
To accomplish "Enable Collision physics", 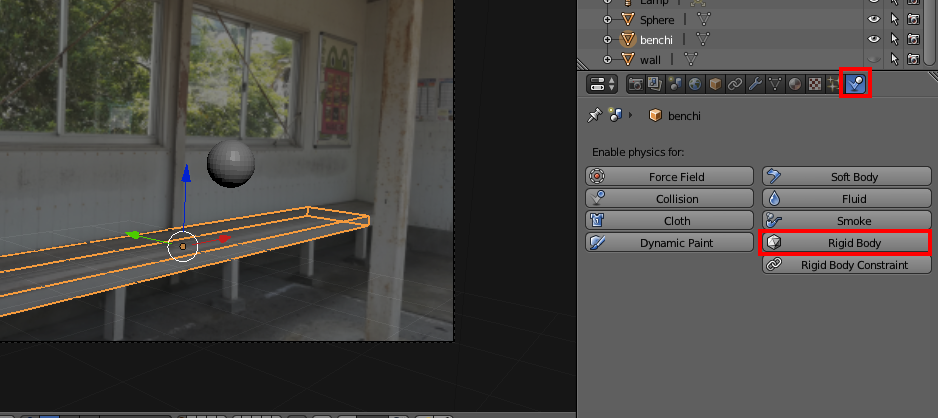I will coord(669,199).
